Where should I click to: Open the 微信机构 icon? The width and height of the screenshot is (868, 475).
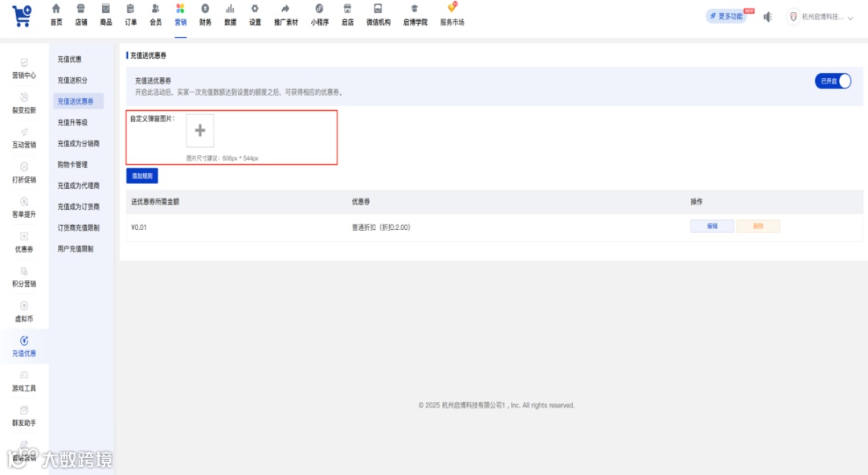(378, 9)
